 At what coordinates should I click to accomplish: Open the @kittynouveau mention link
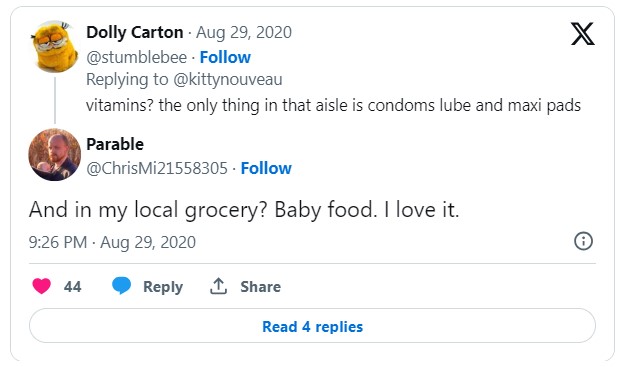[x=228, y=79]
